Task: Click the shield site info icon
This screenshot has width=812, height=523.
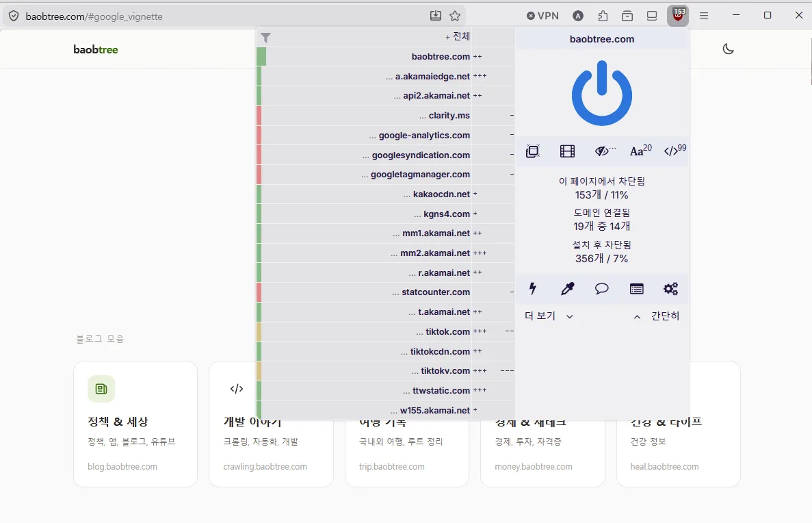Action: click(14, 16)
